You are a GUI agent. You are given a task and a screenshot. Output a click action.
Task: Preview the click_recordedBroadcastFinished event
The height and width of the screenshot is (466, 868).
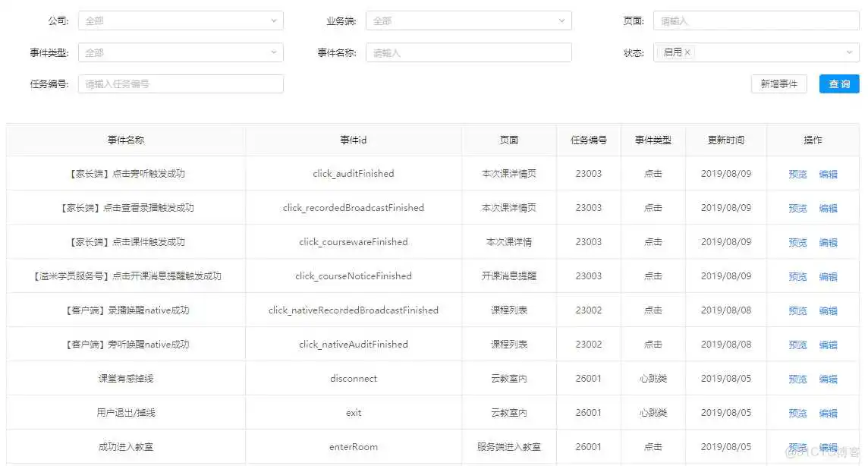(x=797, y=207)
